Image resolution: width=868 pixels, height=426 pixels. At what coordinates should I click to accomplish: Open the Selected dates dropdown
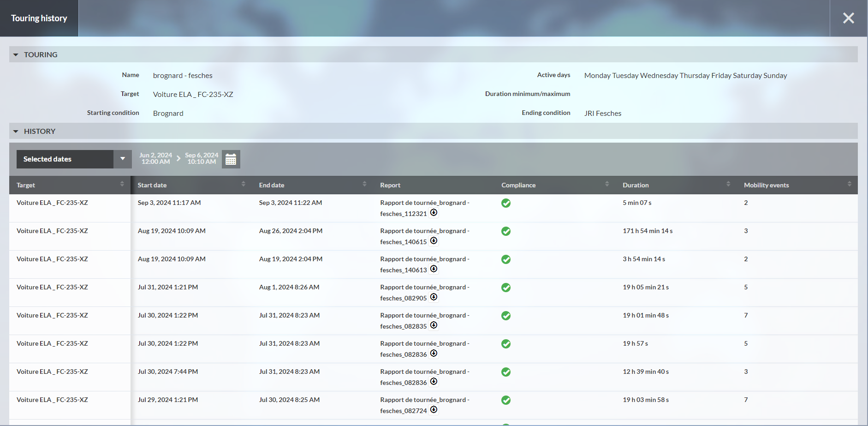coord(122,159)
